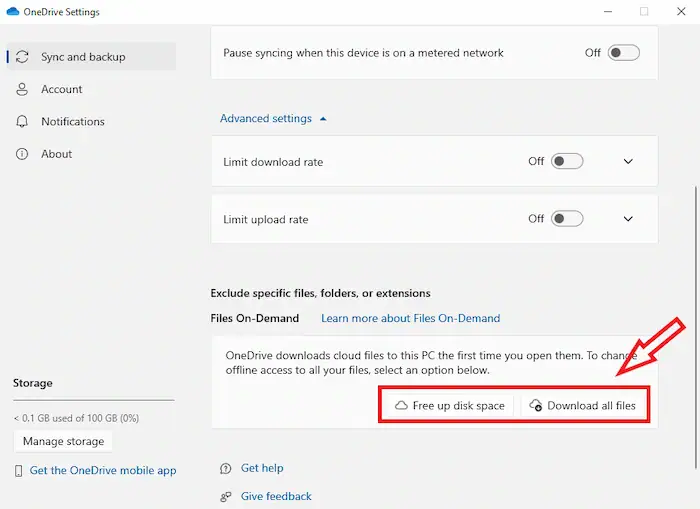Open Get the OneDrive mobile app link
Image resolution: width=700 pixels, height=509 pixels.
pyautogui.click(x=103, y=471)
